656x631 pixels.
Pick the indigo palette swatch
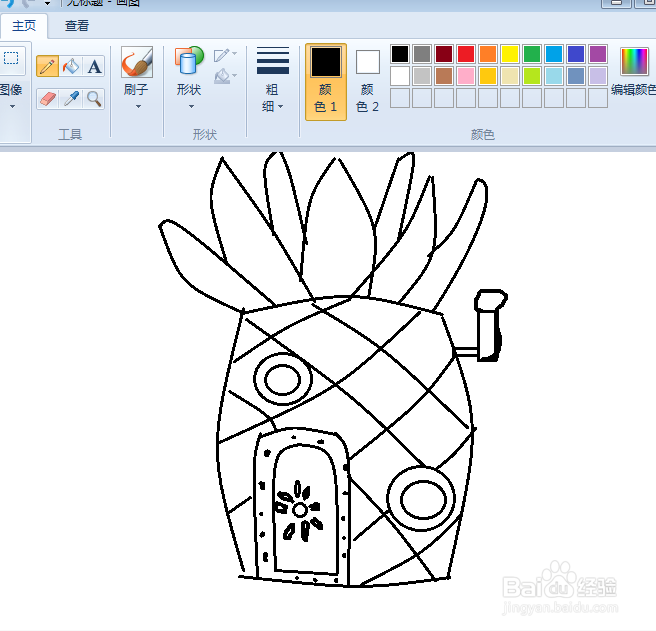coord(576,54)
